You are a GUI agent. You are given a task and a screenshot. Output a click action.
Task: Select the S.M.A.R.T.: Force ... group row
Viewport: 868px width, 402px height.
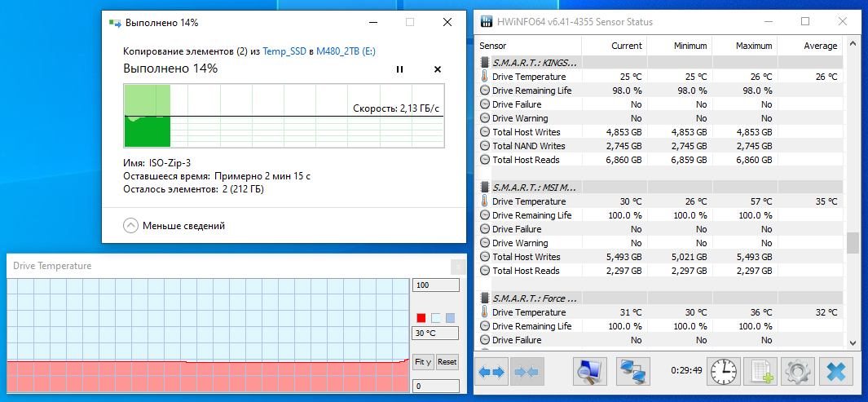point(659,298)
